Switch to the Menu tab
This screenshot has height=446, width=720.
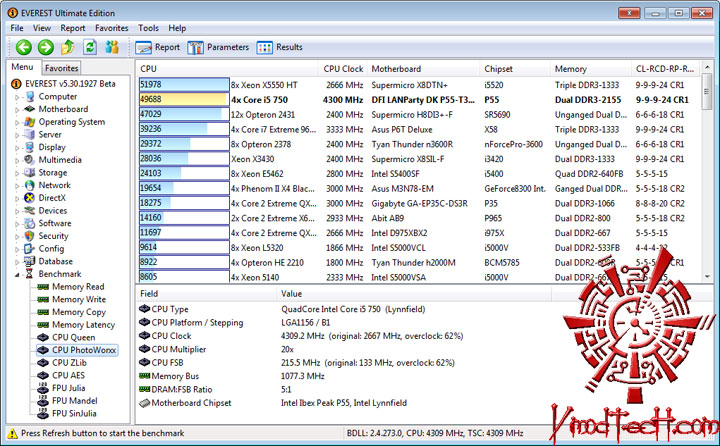point(22,67)
